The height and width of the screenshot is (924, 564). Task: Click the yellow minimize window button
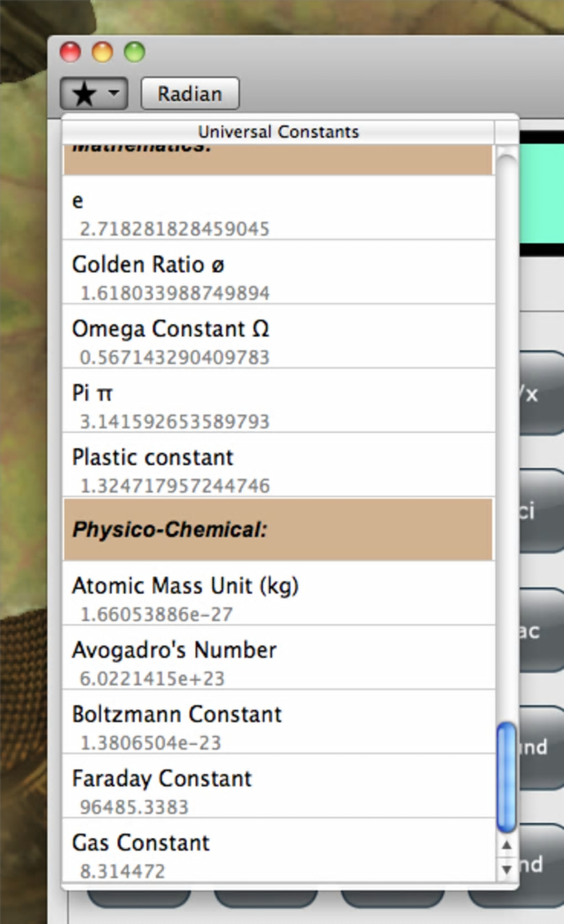pyautogui.click(x=102, y=52)
